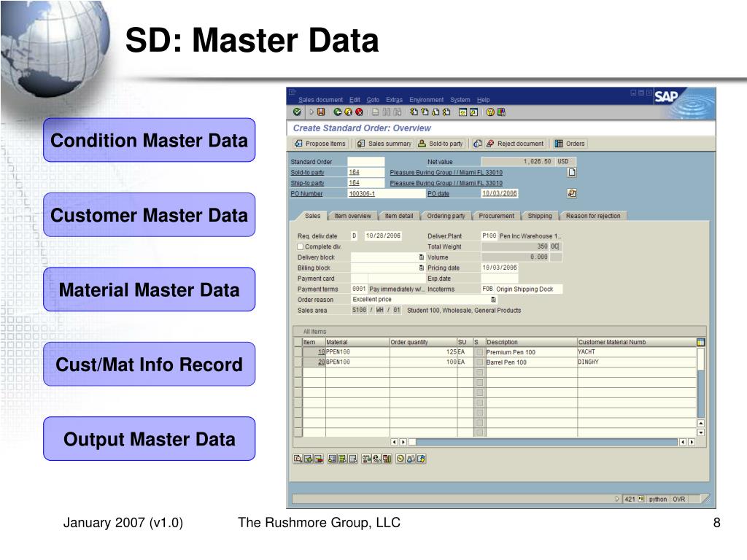
Task: Select the BPEN100 row with its row selector
Action: pyautogui.click(x=298, y=362)
